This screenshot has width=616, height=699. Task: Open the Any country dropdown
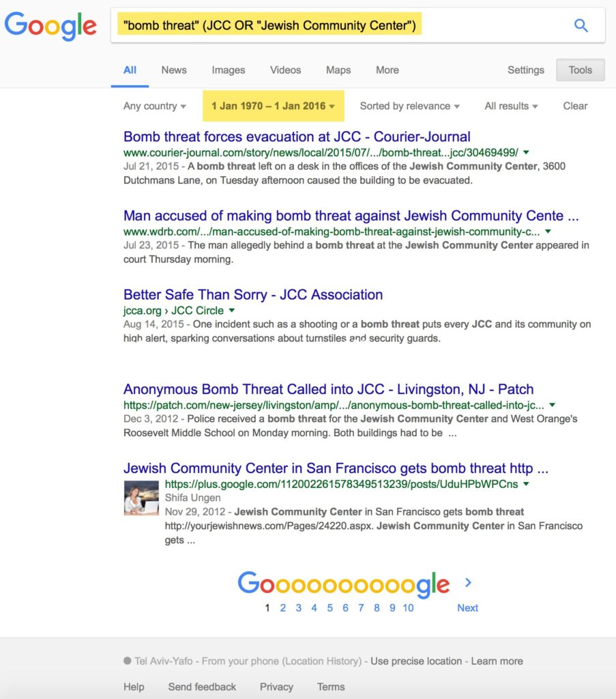[155, 106]
